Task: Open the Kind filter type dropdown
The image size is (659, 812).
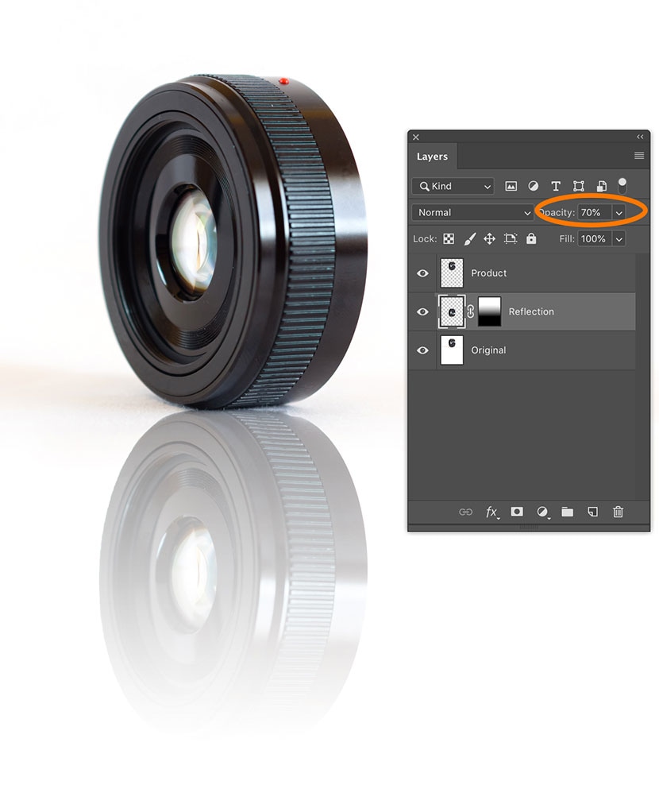Action: (453, 186)
